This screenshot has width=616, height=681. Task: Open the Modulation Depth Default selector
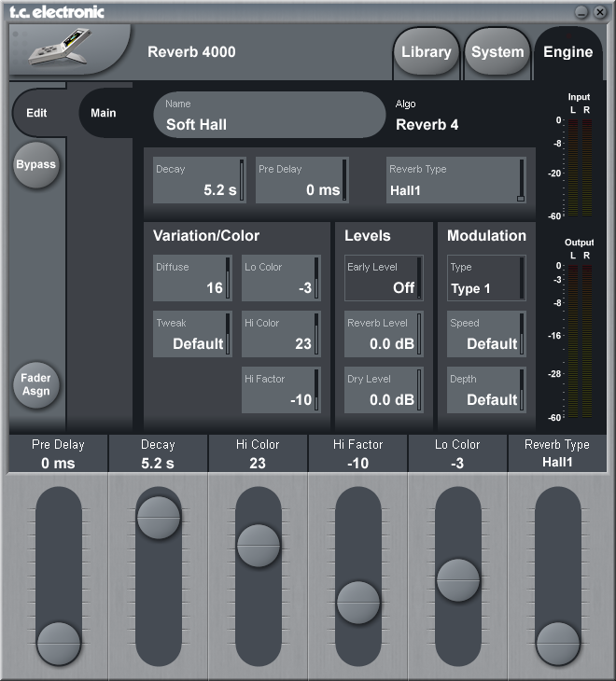click(486, 390)
